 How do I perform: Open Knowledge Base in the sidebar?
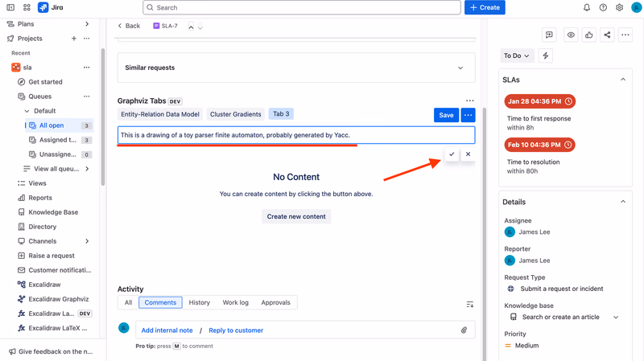tap(53, 212)
